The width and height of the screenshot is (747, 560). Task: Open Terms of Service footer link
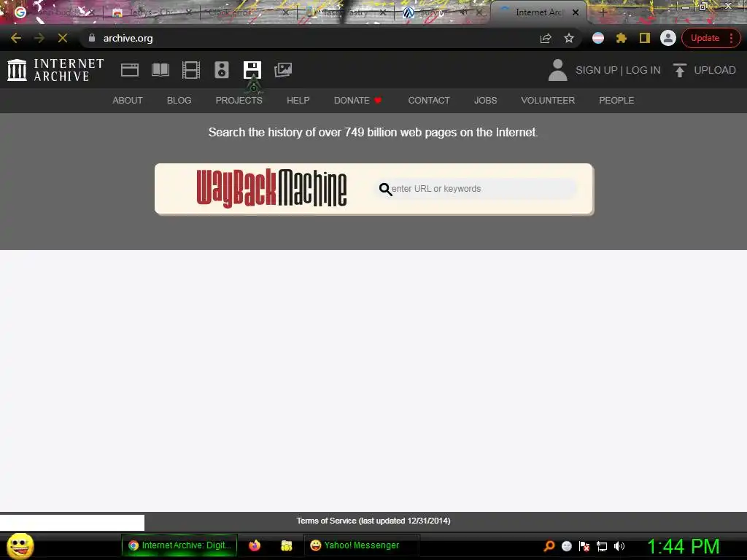click(x=373, y=521)
